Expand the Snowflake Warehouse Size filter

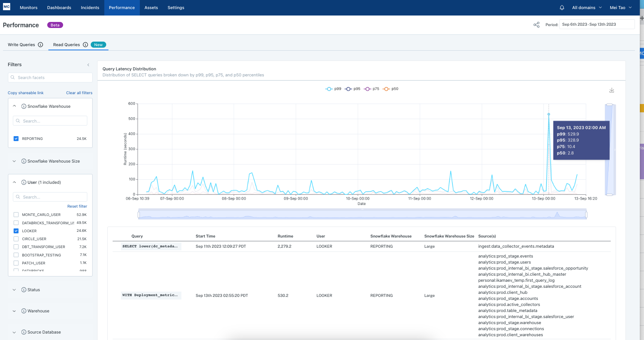click(x=14, y=161)
